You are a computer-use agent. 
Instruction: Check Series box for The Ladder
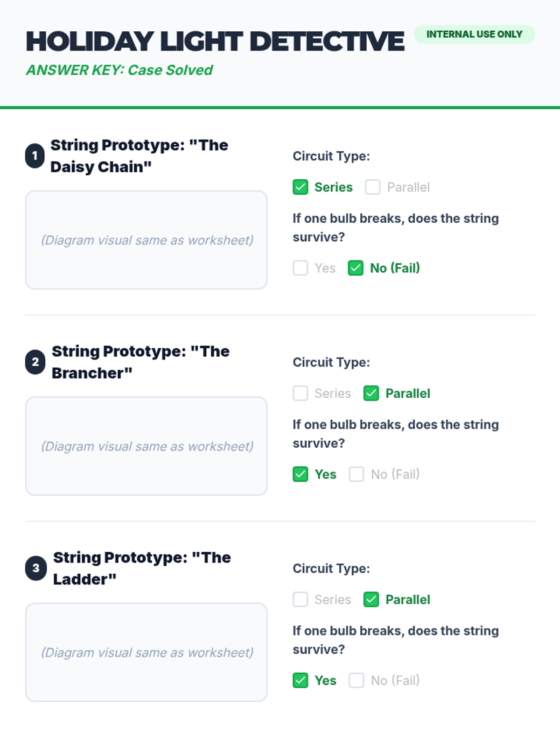coord(301,599)
